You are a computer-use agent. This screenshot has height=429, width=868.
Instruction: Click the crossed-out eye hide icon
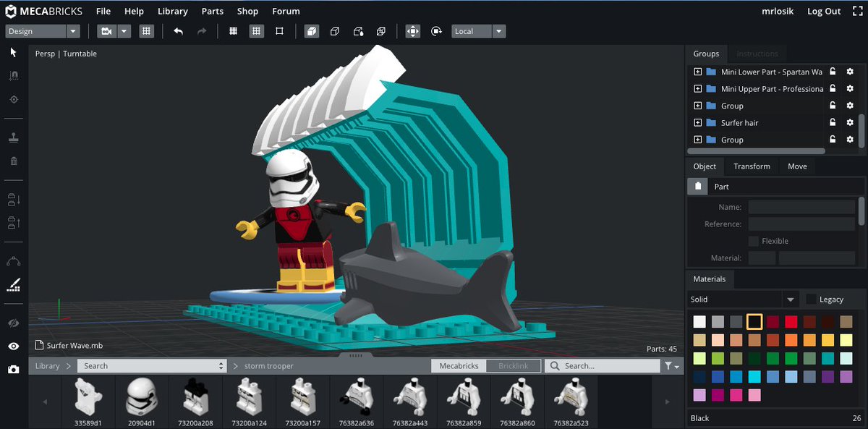click(x=13, y=323)
